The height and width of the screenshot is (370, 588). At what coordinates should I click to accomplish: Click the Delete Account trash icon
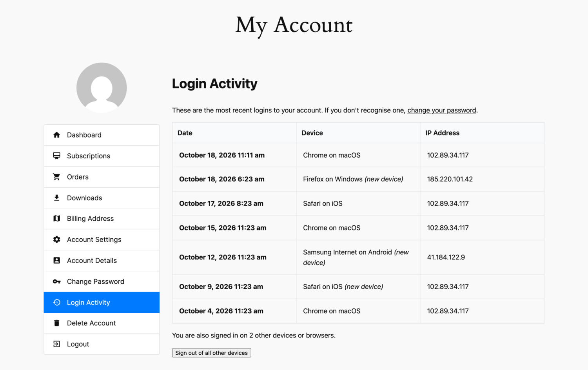(x=57, y=323)
